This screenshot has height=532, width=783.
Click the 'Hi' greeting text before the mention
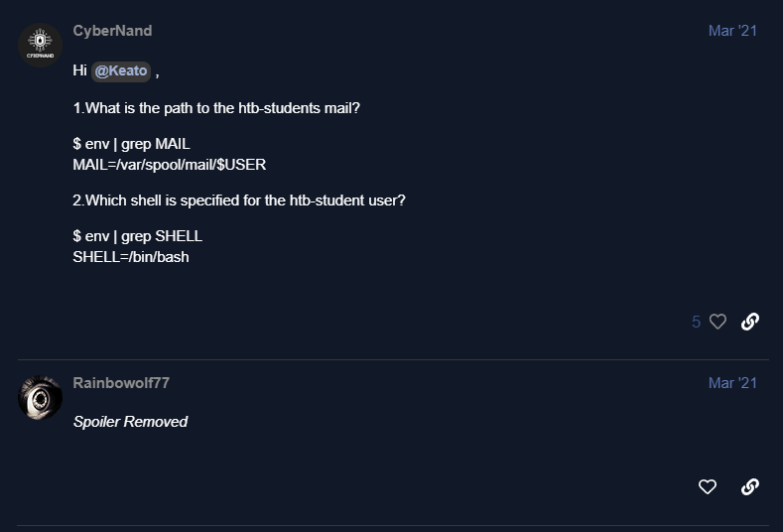point(80,70)
